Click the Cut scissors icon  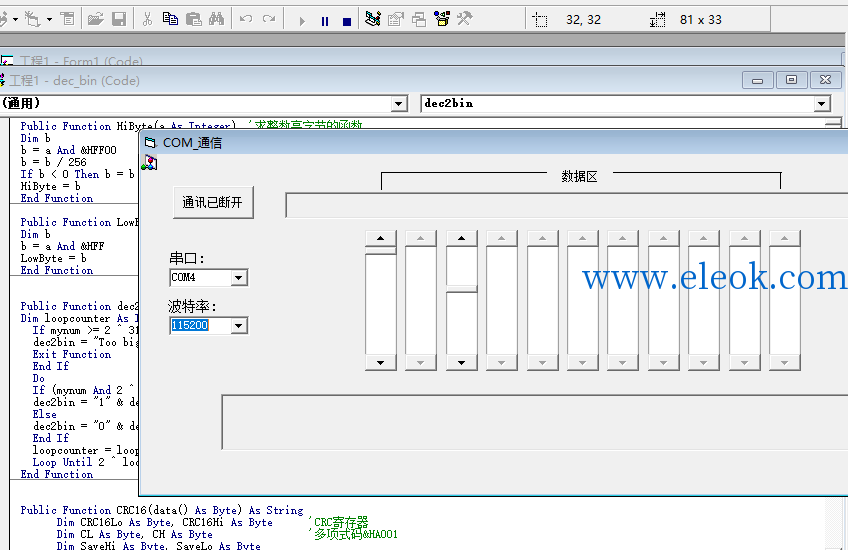147,20
